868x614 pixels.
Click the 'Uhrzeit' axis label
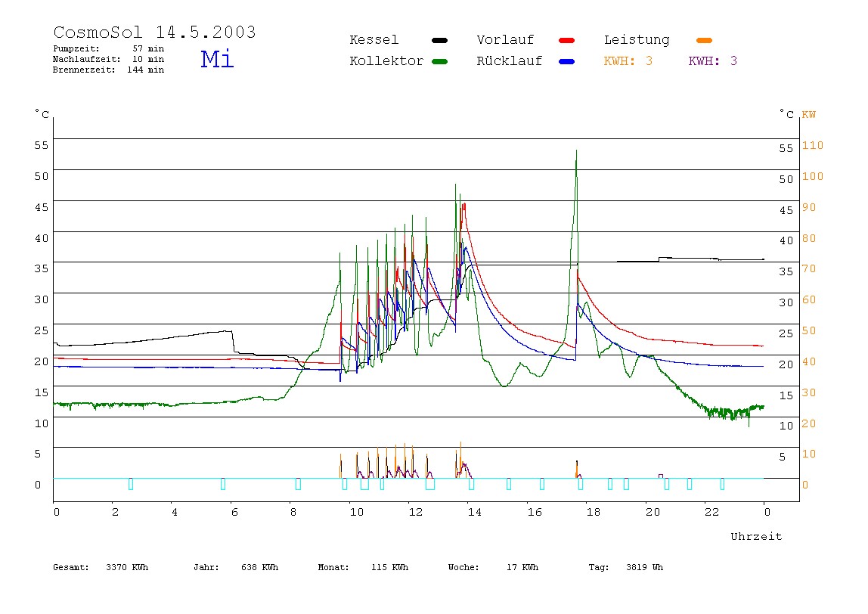(x=756, y=536)
